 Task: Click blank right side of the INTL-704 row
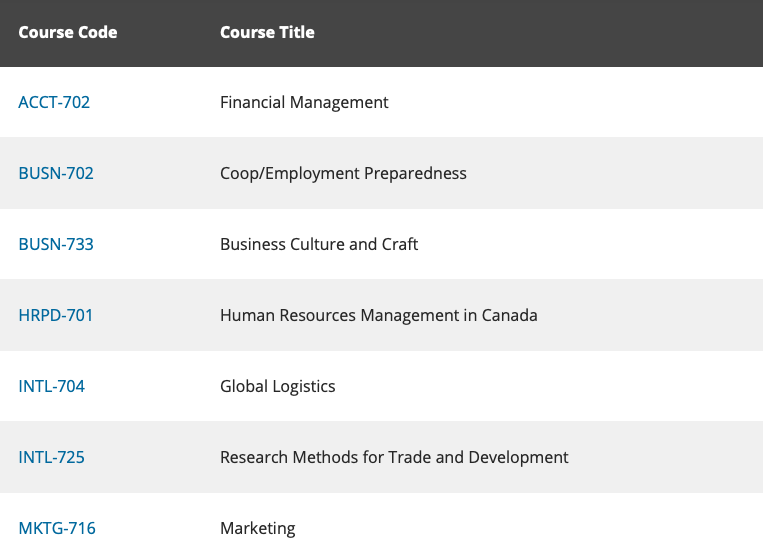600,386
